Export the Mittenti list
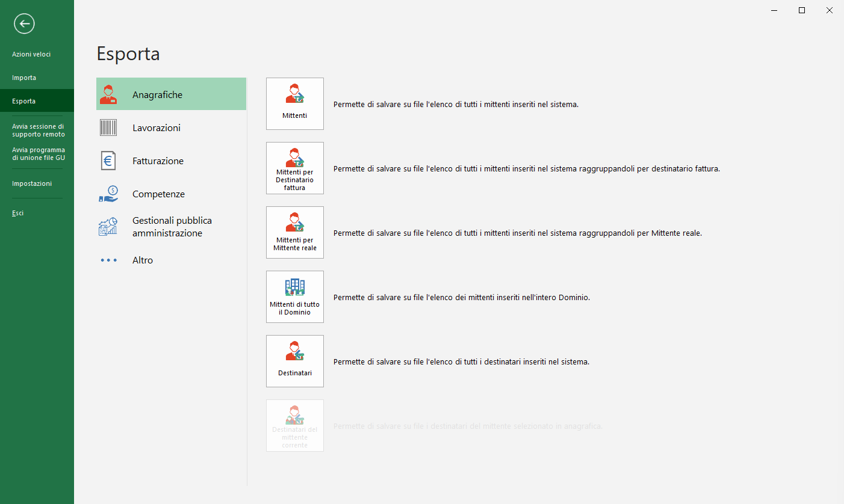Screen dimensions: 844x504 tap(295, 103)
